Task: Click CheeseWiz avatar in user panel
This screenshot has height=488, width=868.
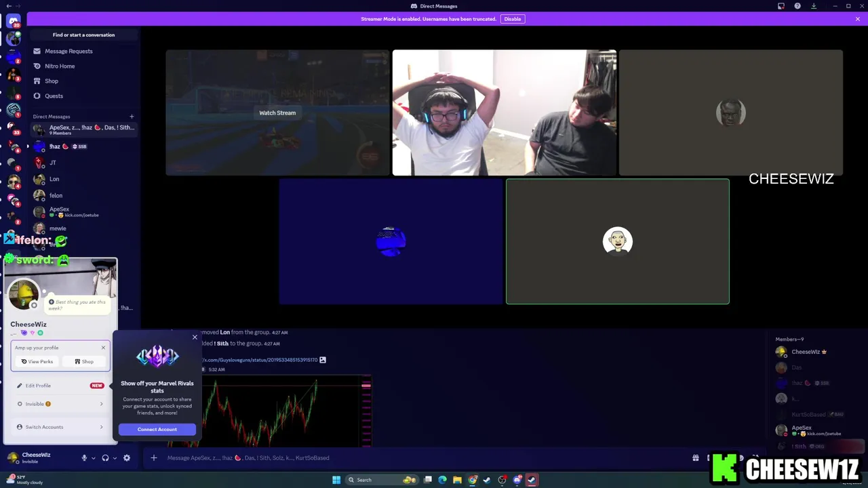Action: (x=13, y=458)
